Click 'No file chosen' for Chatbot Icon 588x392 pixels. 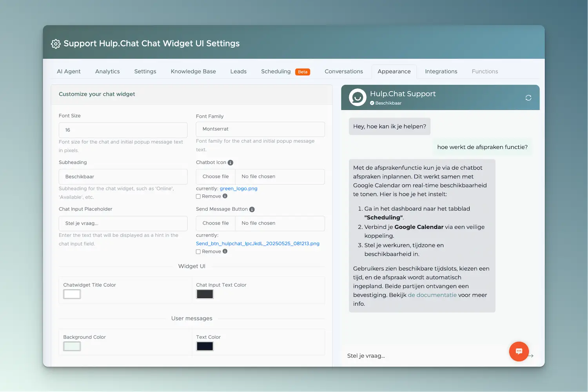coord(258,176)
